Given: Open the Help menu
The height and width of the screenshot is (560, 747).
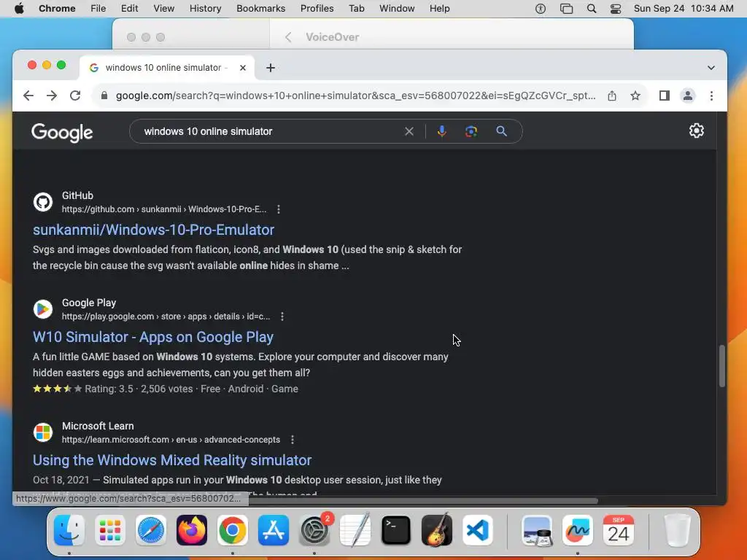Looking at the screenshot, I should point(439,9).
